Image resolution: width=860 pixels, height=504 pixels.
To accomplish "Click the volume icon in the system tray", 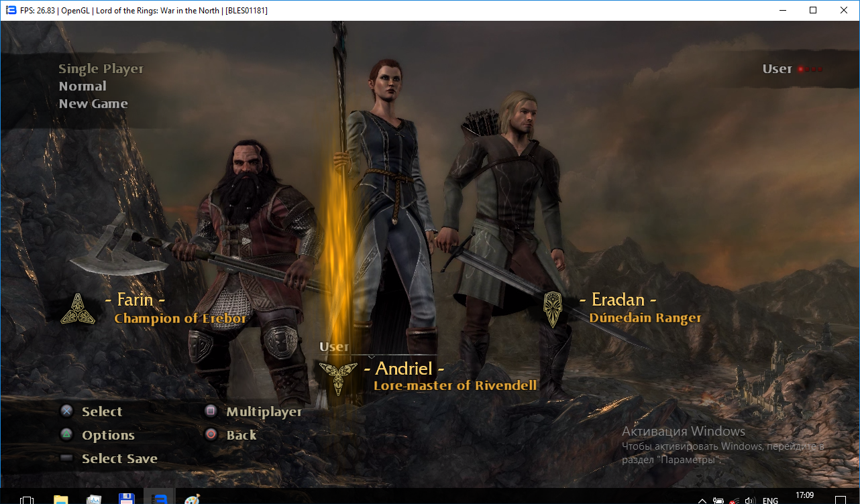I will pos(750,500).
